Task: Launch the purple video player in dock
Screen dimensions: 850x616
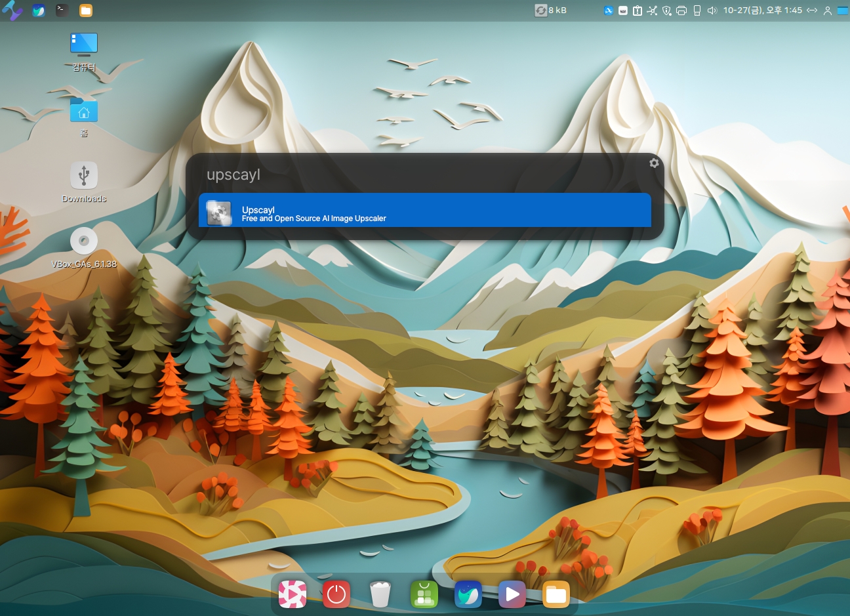Action: 512,594
